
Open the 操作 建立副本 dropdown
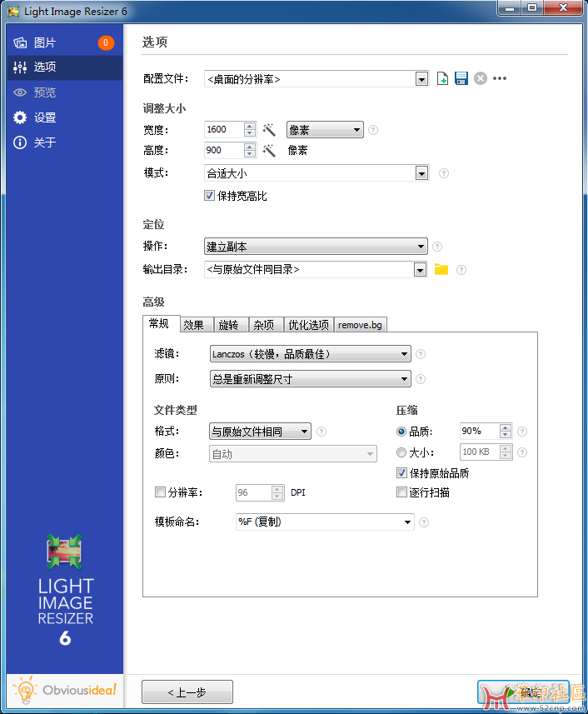316,247
